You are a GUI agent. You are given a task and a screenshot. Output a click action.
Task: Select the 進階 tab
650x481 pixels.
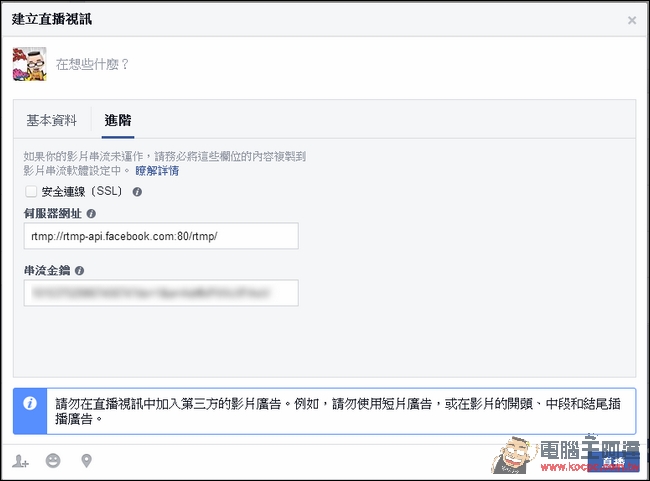pyautogui.click(x=118, y=120)
